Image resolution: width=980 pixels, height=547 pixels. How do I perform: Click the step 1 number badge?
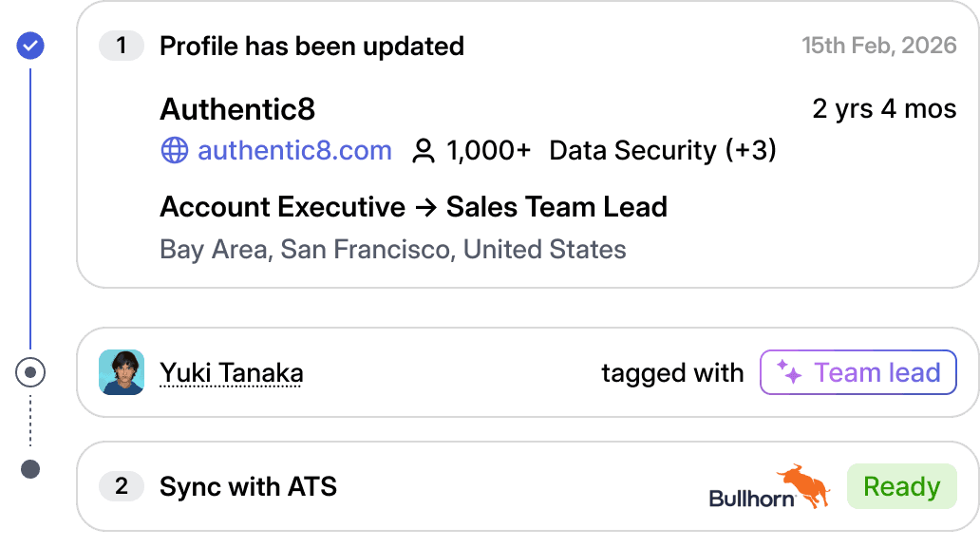coord(121,46)
